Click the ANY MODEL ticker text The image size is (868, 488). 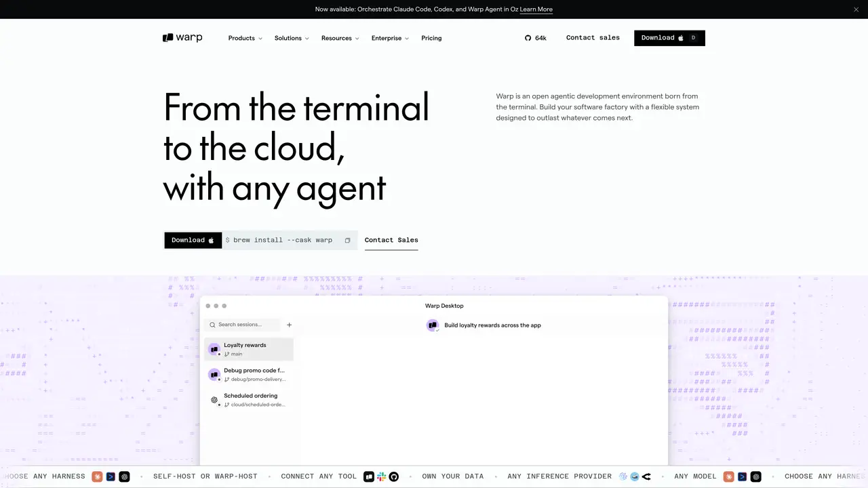click(x=695, y=476)
